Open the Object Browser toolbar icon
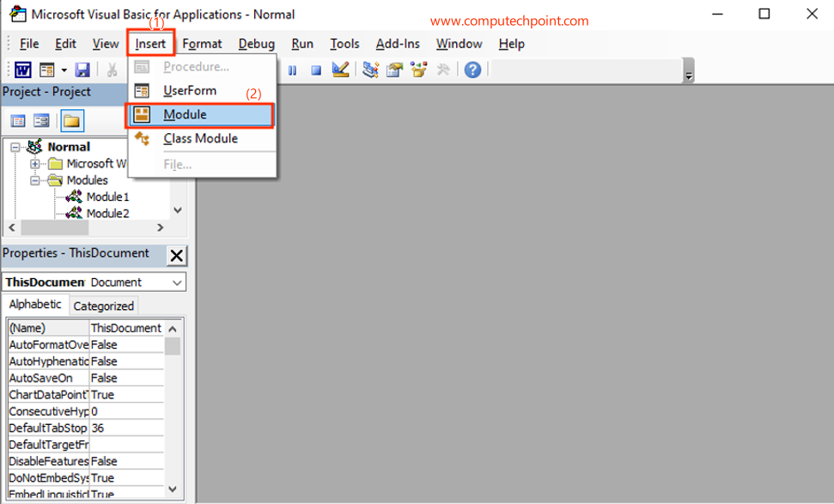This screenshot has width=834, height=504. [418, 70]
